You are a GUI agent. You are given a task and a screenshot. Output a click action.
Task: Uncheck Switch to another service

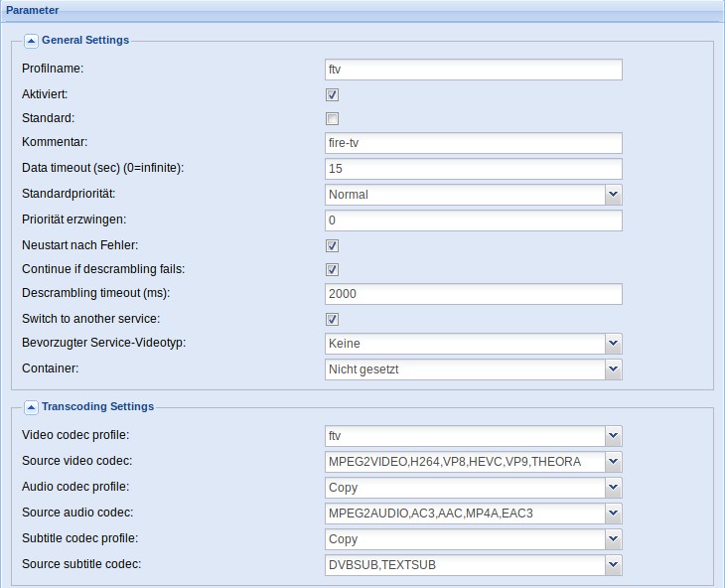[x=332, y=319]
